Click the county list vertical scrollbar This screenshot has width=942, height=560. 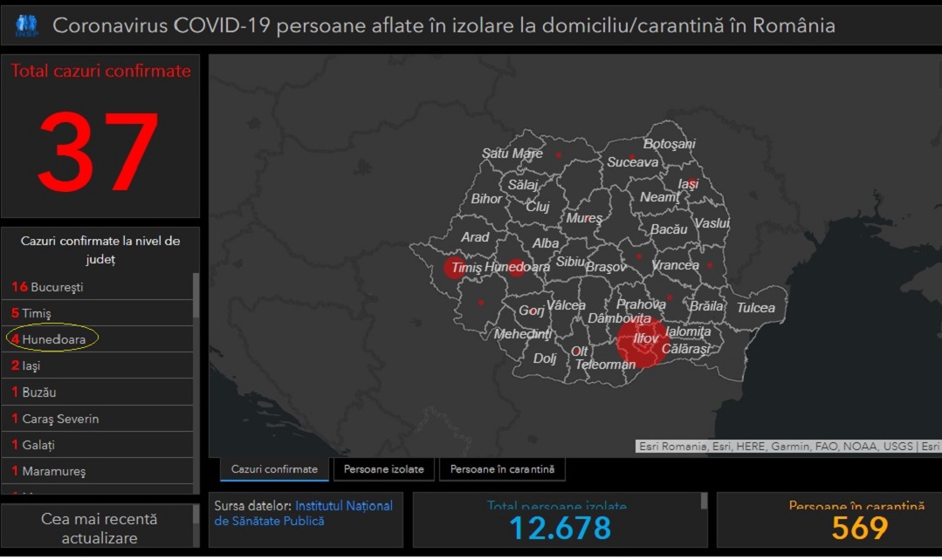196,297
